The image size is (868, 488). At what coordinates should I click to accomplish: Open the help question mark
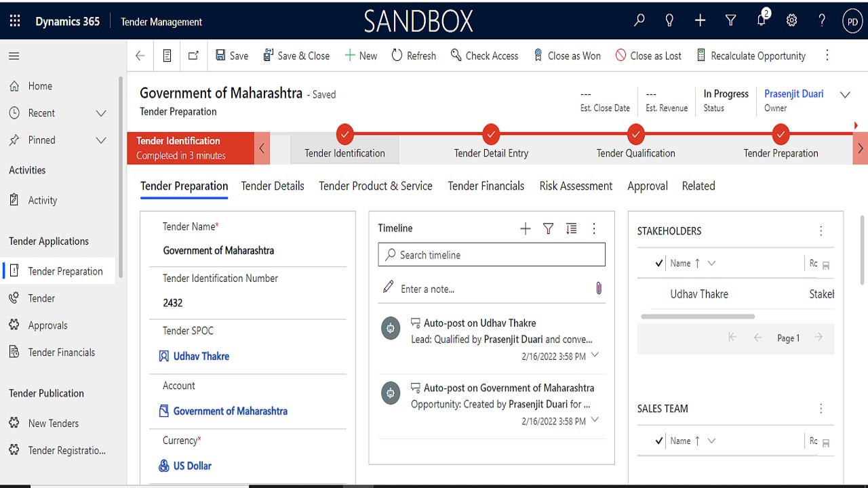point(822,21)
